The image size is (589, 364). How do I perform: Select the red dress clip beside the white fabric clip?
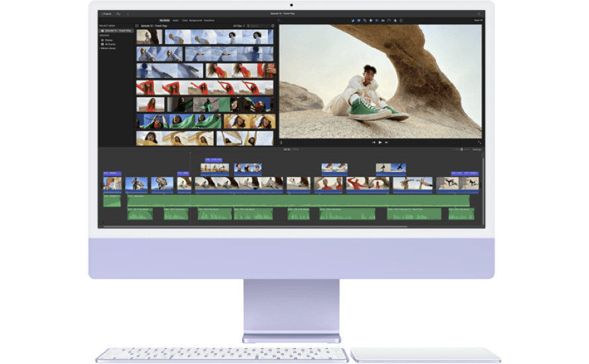coord(241,71)
